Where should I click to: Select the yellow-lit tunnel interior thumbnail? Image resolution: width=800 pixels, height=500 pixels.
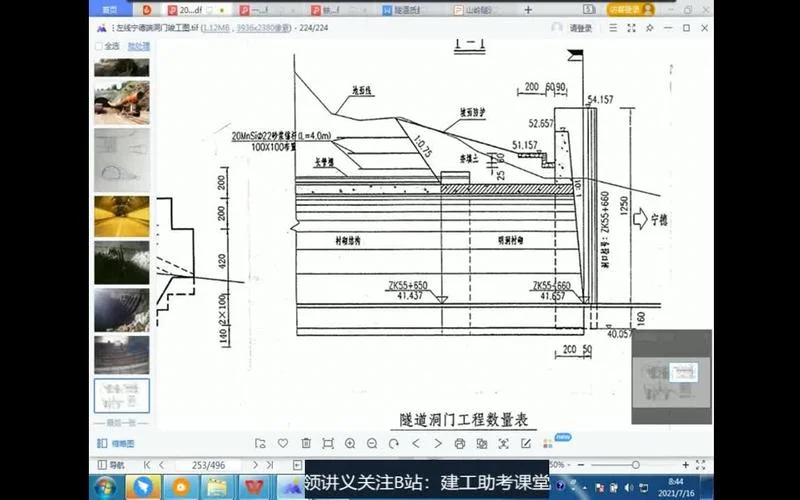point(122,216)
